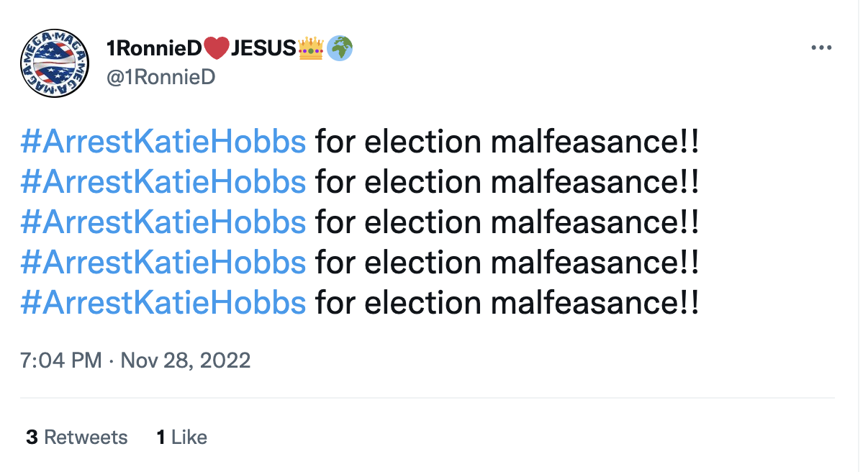
Task: Click the Like count number 1
Action: tap(161, 437)
